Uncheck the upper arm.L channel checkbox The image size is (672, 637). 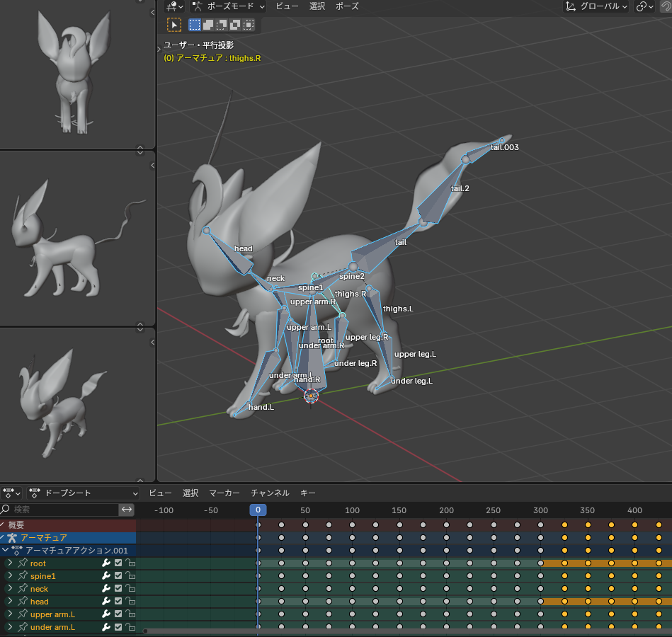click(x=118, y=614)
